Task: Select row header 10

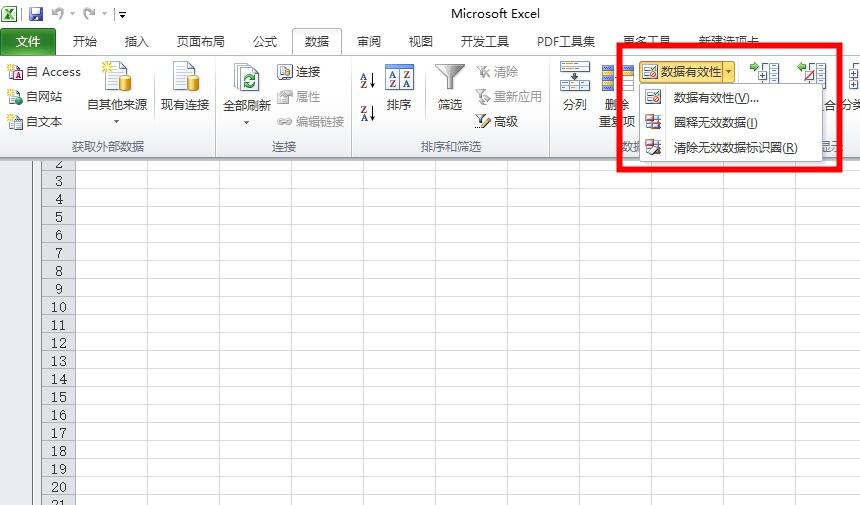Action: click(59, 307)
